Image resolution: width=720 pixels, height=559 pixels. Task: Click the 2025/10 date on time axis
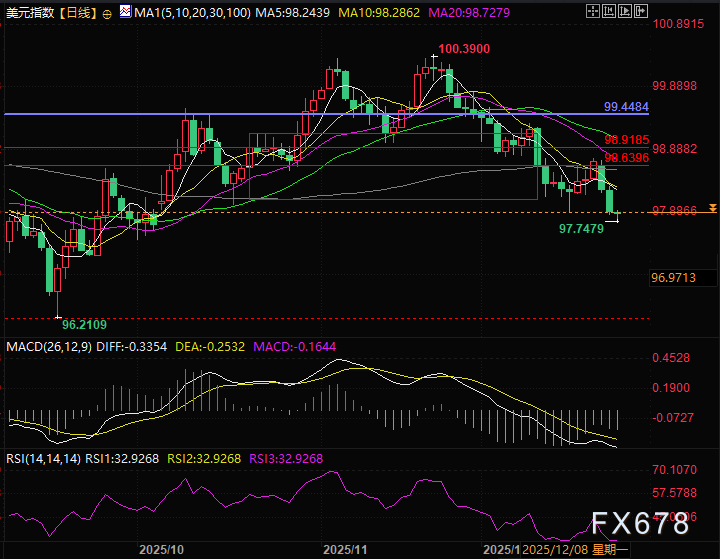[x=160, y=550]
